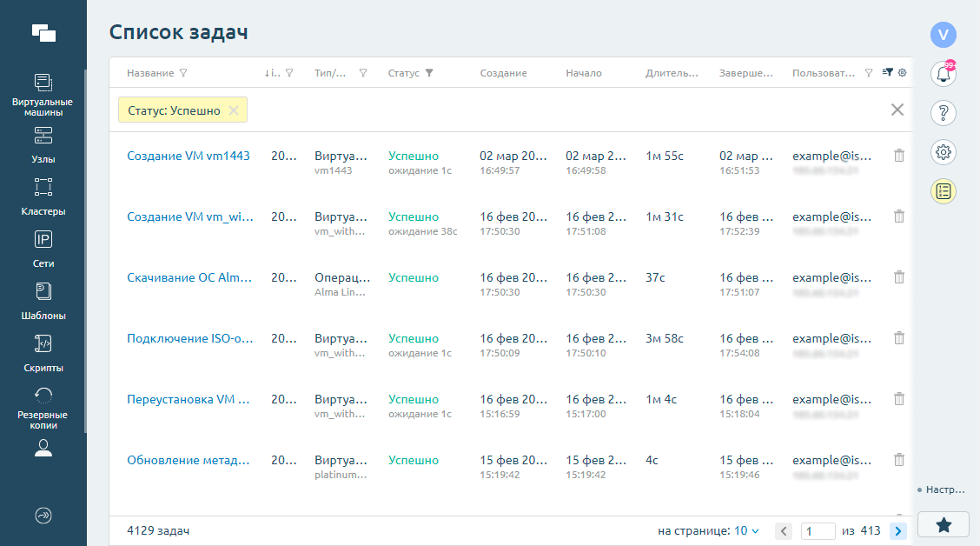Delete the 'Создание VM vm1443' task with trash icon
Viewport: 980px width, 546px height.
[x=899, y=156]
